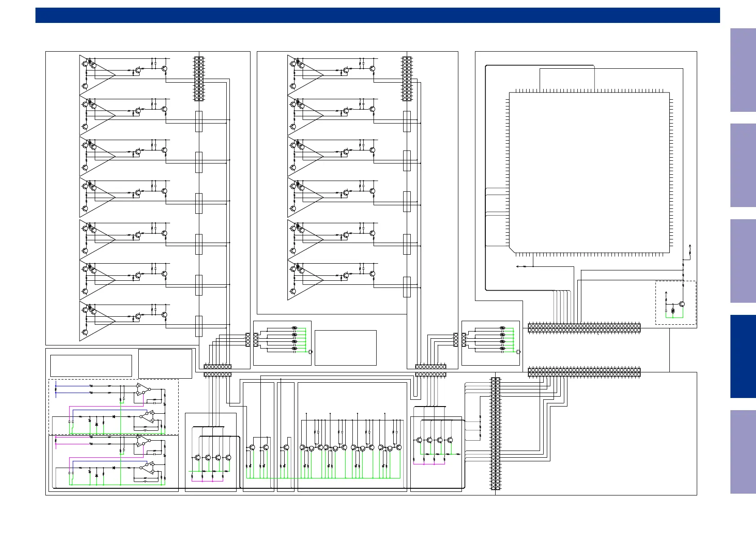The width and height of the screenshot is (756, 535).
Task: Open the third lavender side tab from top
Action: click(743, 261)
